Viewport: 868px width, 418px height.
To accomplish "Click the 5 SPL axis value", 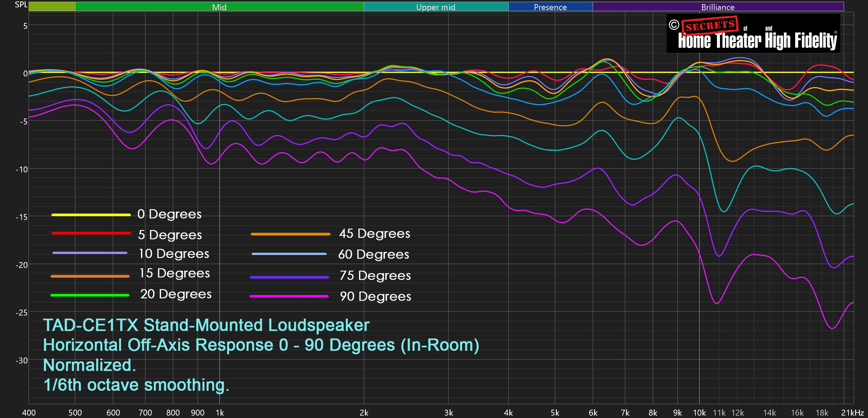I will click(x=25, y=26).
